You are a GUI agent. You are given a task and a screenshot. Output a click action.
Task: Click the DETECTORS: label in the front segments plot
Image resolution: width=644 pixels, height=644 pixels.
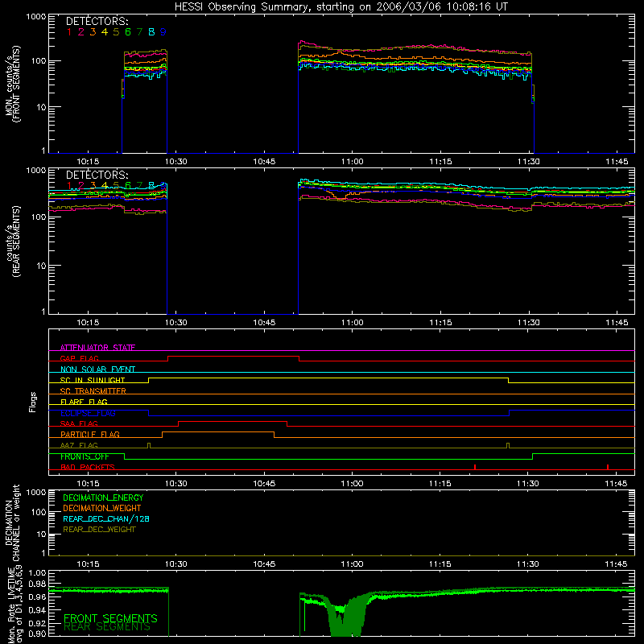click(97, 21)
